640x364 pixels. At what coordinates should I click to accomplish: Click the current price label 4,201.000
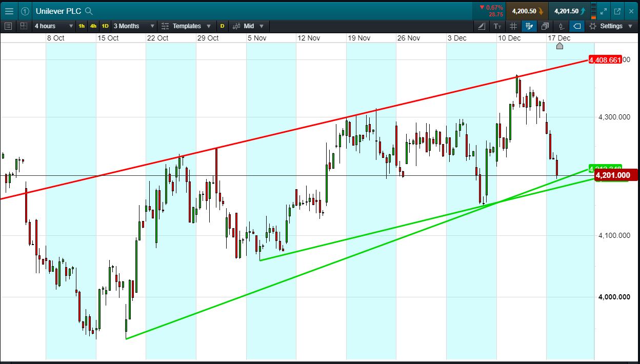coord(615,175)
